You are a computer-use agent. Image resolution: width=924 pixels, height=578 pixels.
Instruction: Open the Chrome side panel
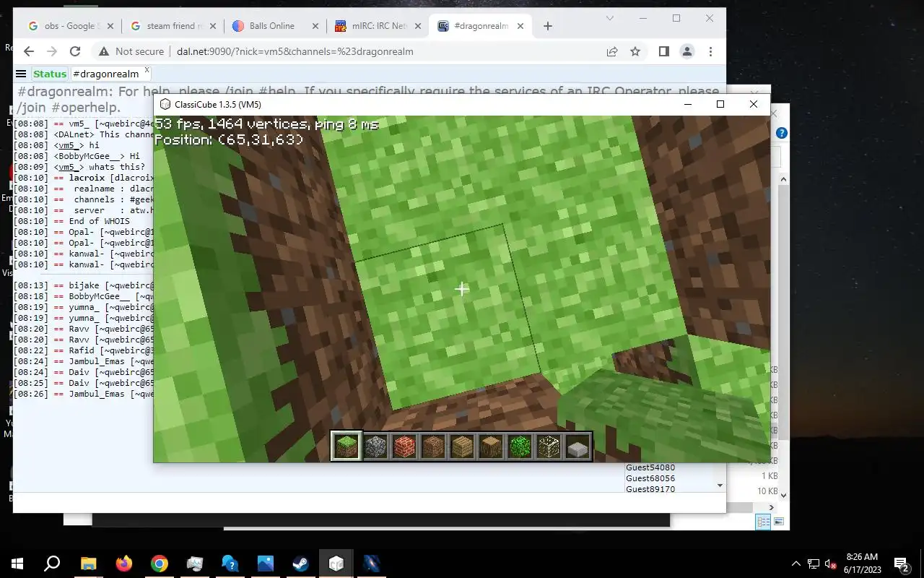point(664,51)
